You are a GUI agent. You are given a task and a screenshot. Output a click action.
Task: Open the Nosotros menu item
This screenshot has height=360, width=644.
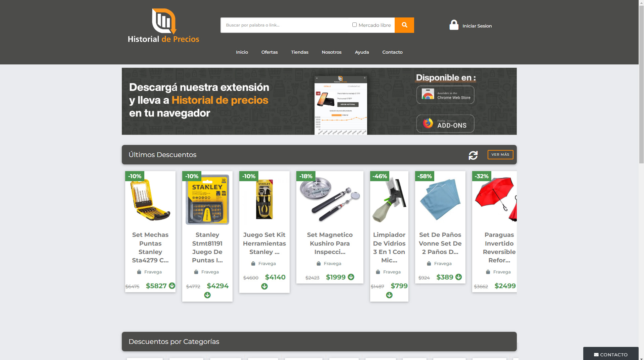[332, 52]
